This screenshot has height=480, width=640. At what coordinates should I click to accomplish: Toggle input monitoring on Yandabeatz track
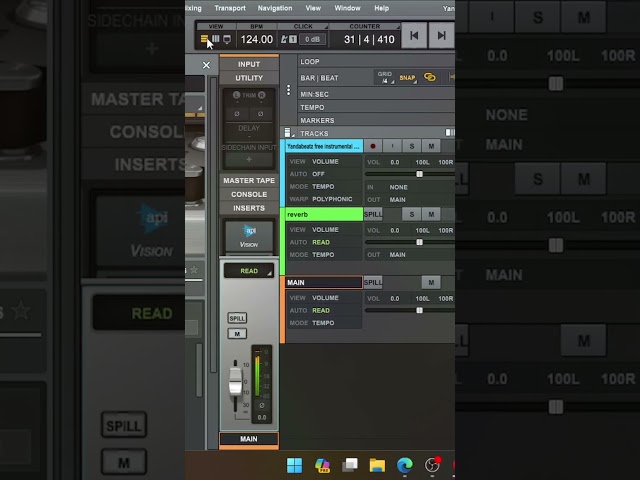[x=392, y=146]
